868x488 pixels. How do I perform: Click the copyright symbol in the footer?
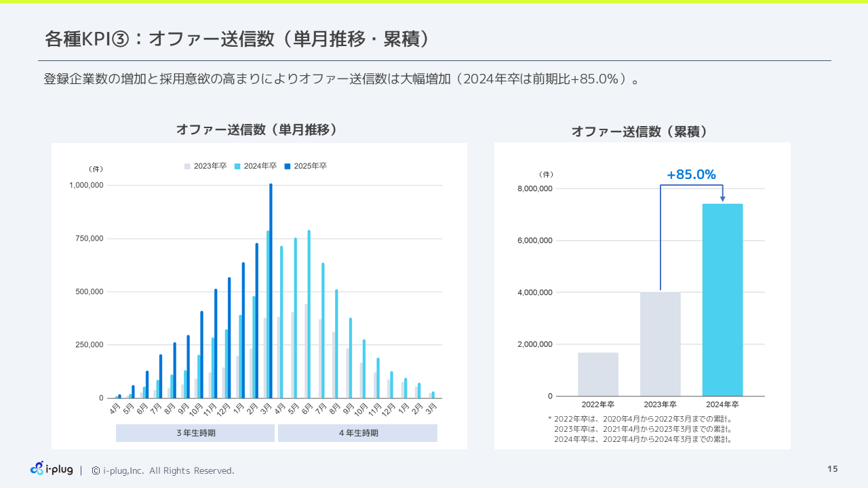coord(96,470)
